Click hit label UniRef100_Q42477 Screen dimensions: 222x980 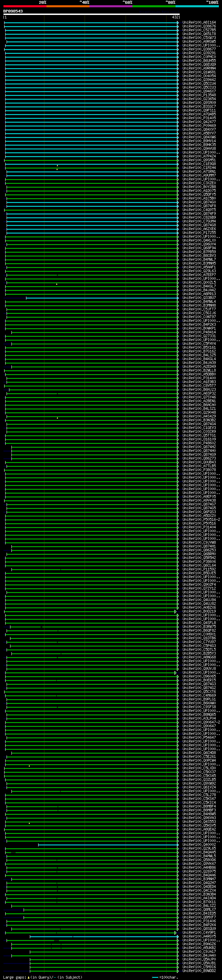point(199,122)
